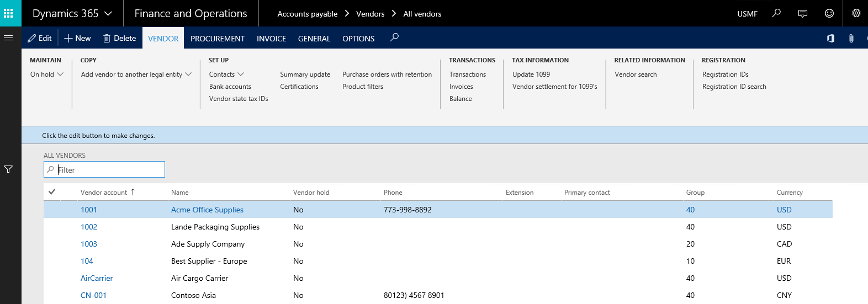Toggle the hamburger navigation pane
The image size is (868, 304).
[x=8, y=38]
